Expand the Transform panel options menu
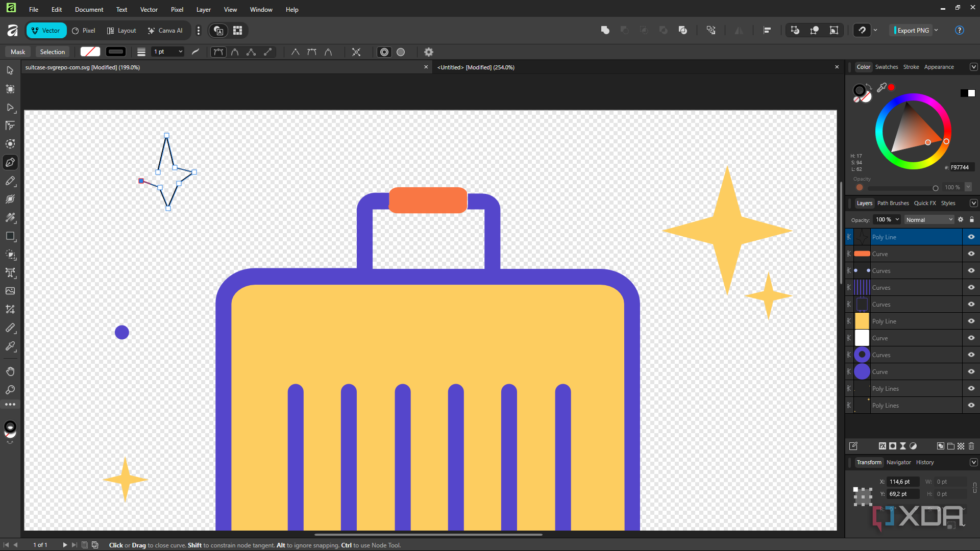Viewport: 980px width, 551px height. [x=973, y=462]
